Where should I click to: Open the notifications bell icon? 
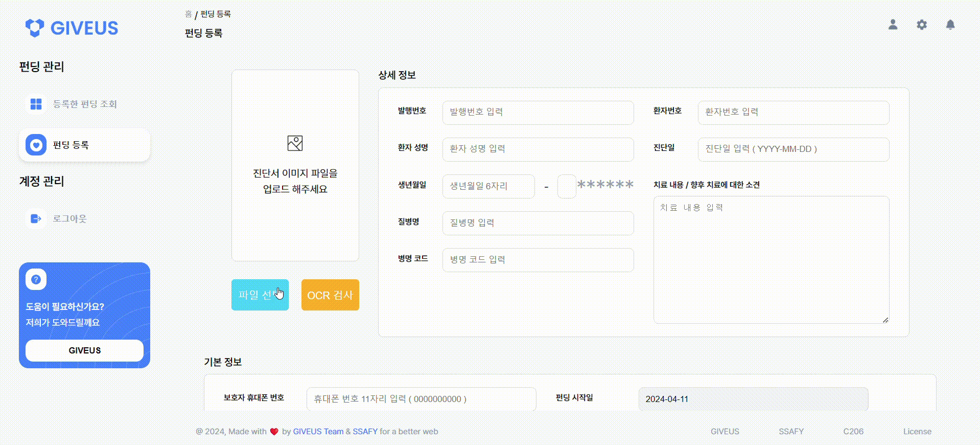click(x=950, y=25)
